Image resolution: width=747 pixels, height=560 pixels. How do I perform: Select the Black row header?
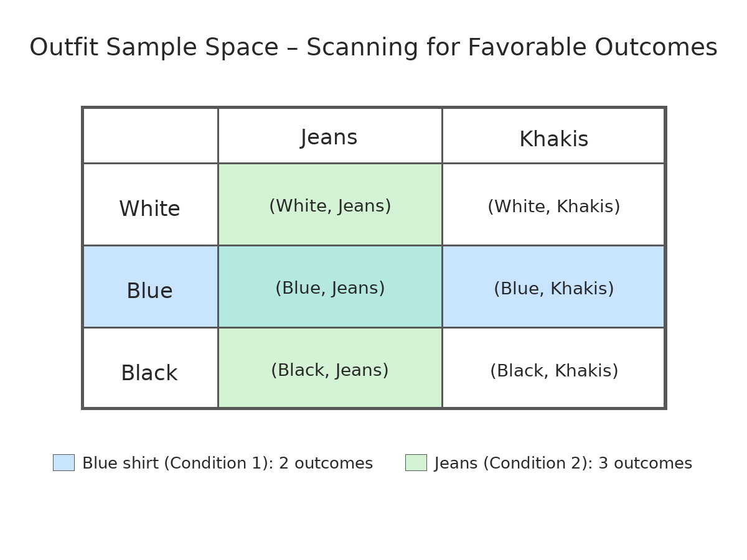tap(150, 368)
